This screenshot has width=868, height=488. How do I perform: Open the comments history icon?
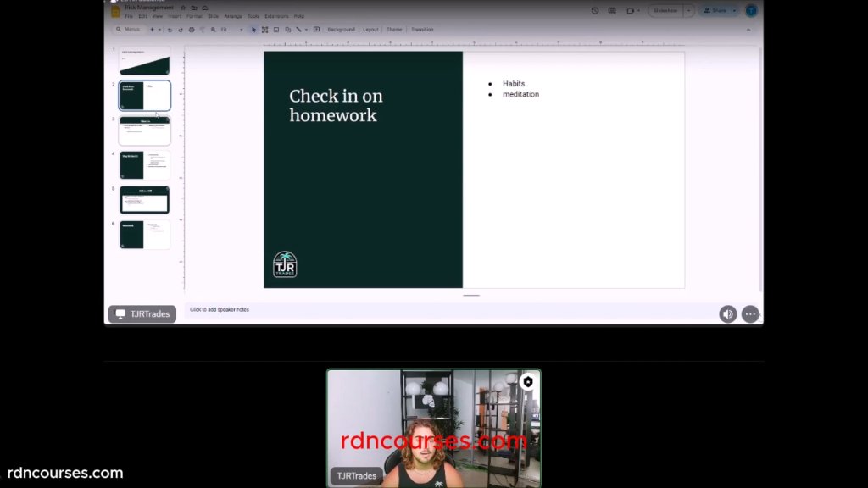tap(612, 10)
